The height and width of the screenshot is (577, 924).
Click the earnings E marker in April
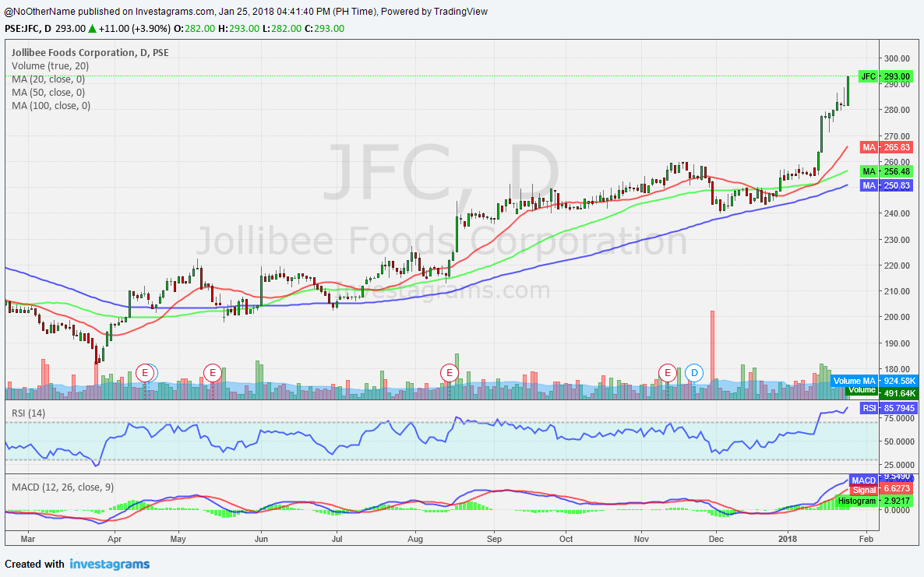coord(145,373)
